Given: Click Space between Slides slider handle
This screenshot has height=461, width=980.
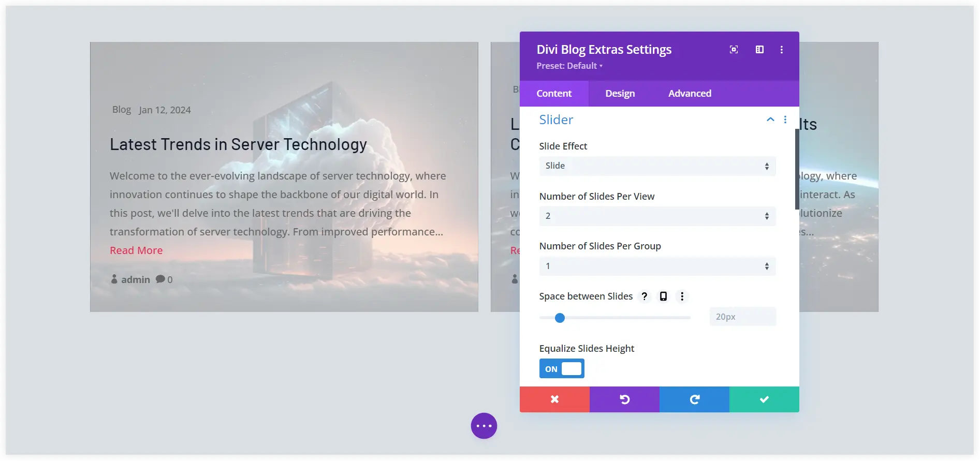Looking at the screenshot, I should pyautogui.click(x=560, y=318).
